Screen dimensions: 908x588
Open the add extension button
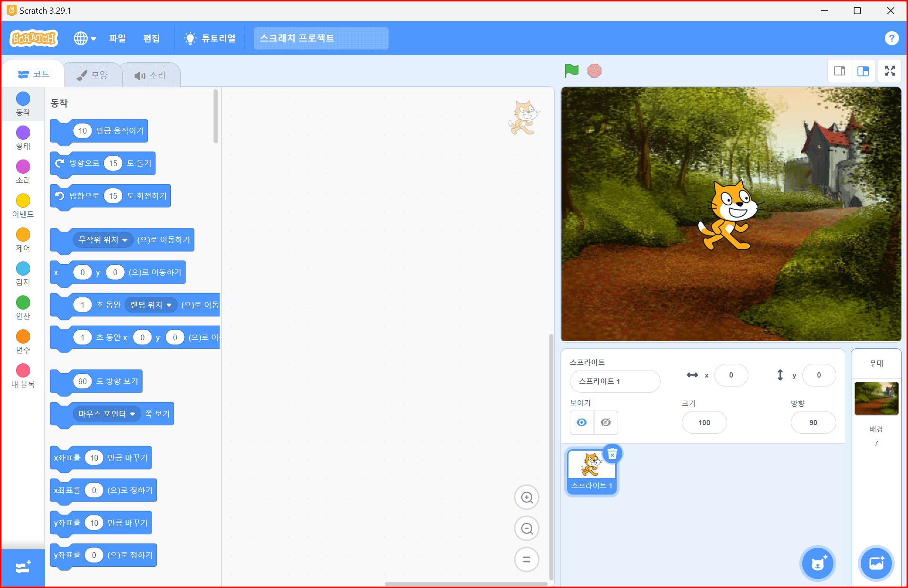point(23,567)
